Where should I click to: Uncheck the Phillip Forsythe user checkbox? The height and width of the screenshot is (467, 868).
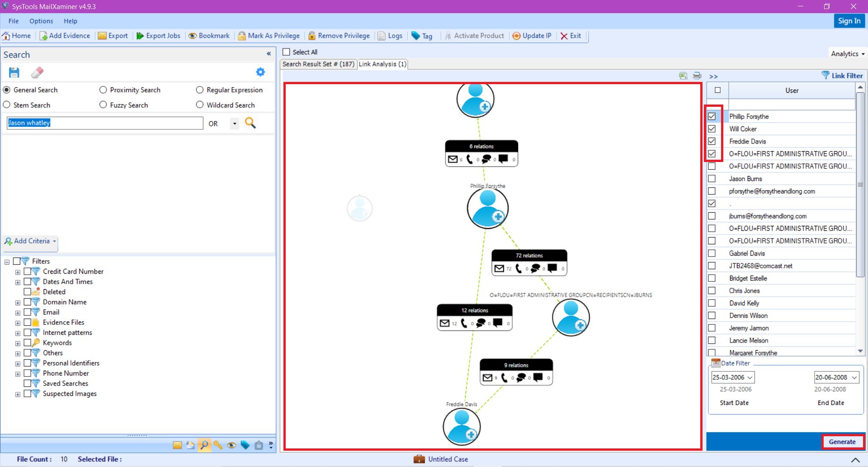(x=712, y=116)
